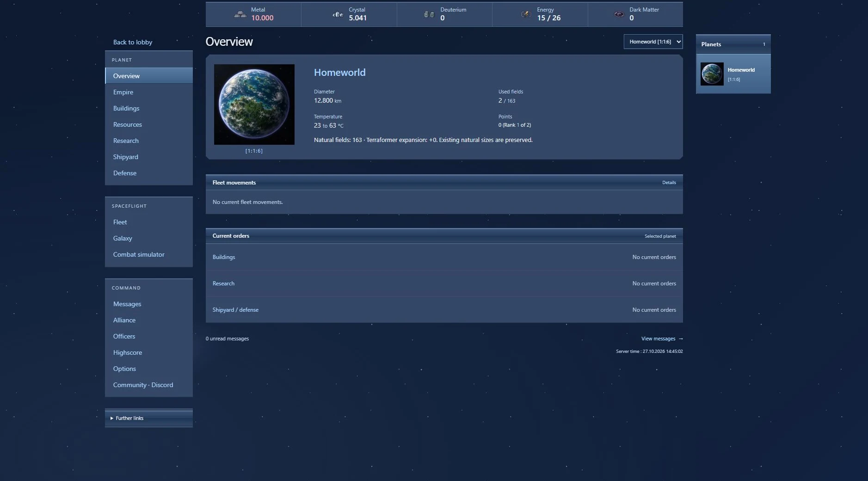Click the Crystal amount 5.041
868x481 pixels.
[357, 18]
